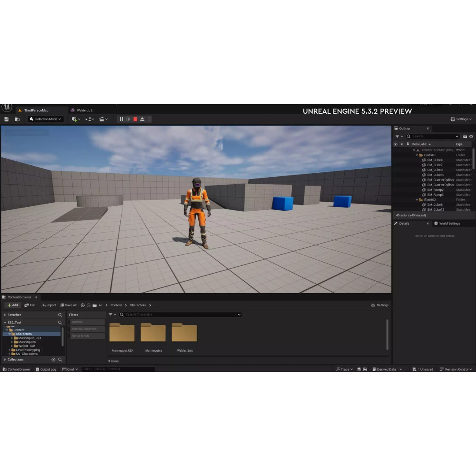Open play options three-dot menu
476x476 pixels.
tap(149, 119)
